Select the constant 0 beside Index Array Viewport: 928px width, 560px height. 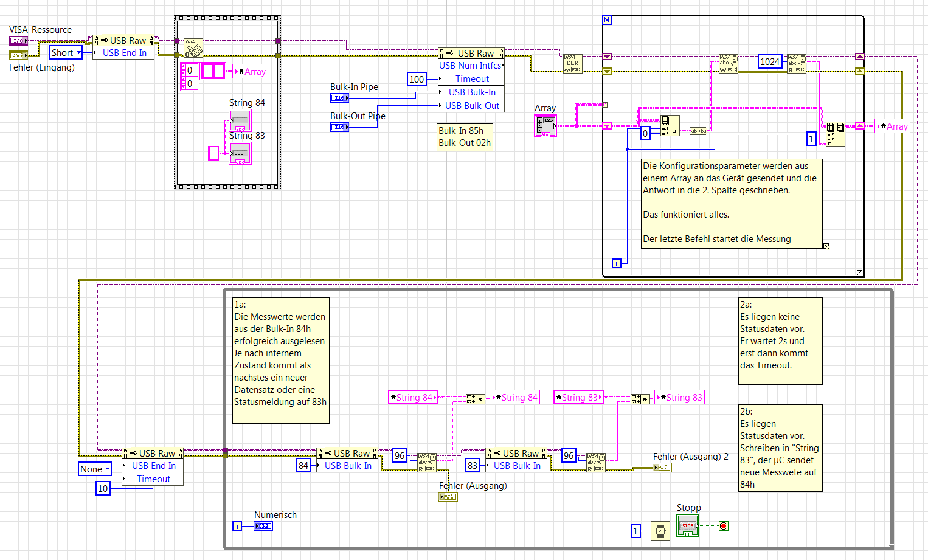(645, 134)
